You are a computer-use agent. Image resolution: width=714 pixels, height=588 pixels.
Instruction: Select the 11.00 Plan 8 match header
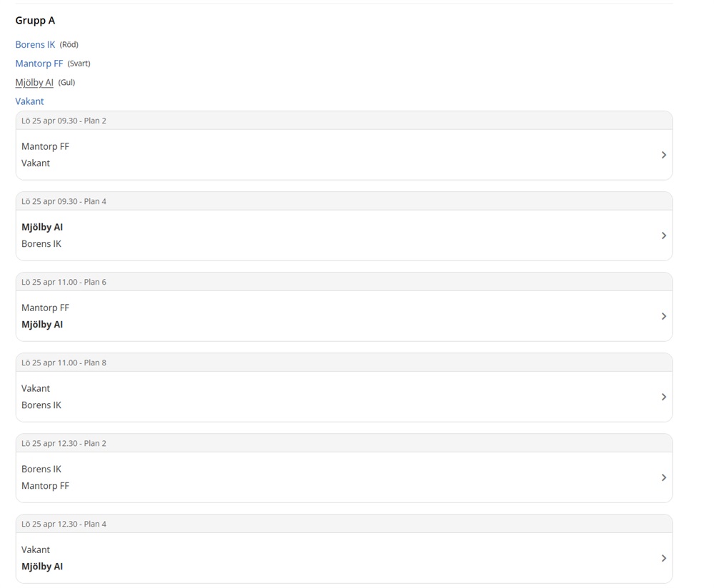pyautogui.click(x=64, y=363)
